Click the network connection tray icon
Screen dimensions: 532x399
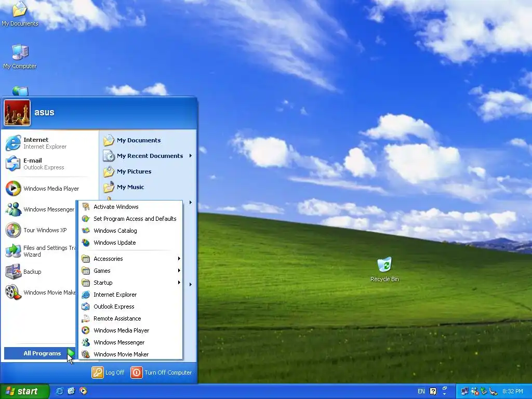pos(464,392)
